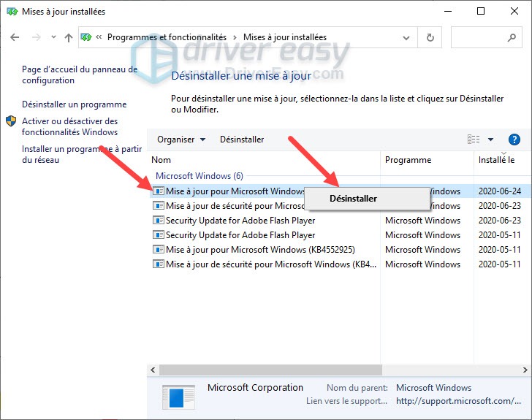Click Mises à jour installées breadcrumb
Screen dimensions: 532x420
[x=285, y=37]
